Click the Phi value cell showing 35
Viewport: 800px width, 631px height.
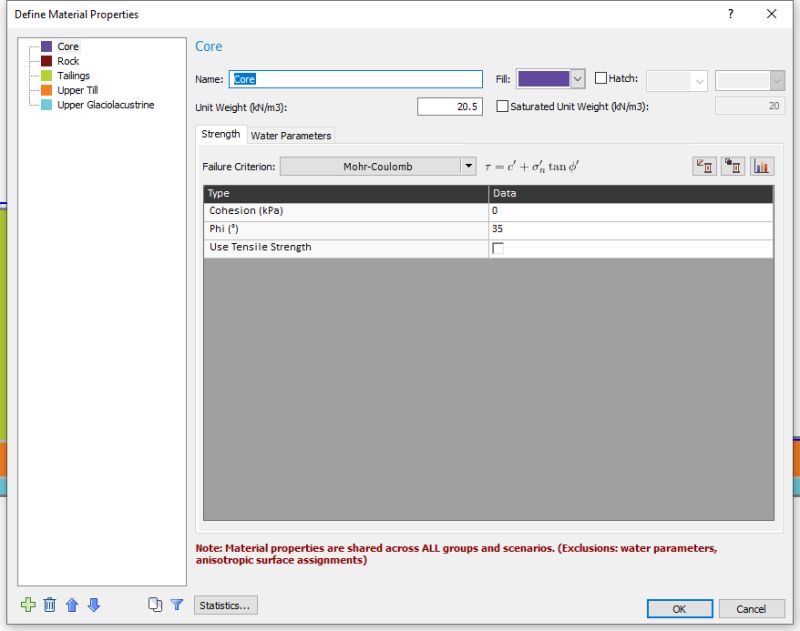pyautogui.click(x=631, y=230)
